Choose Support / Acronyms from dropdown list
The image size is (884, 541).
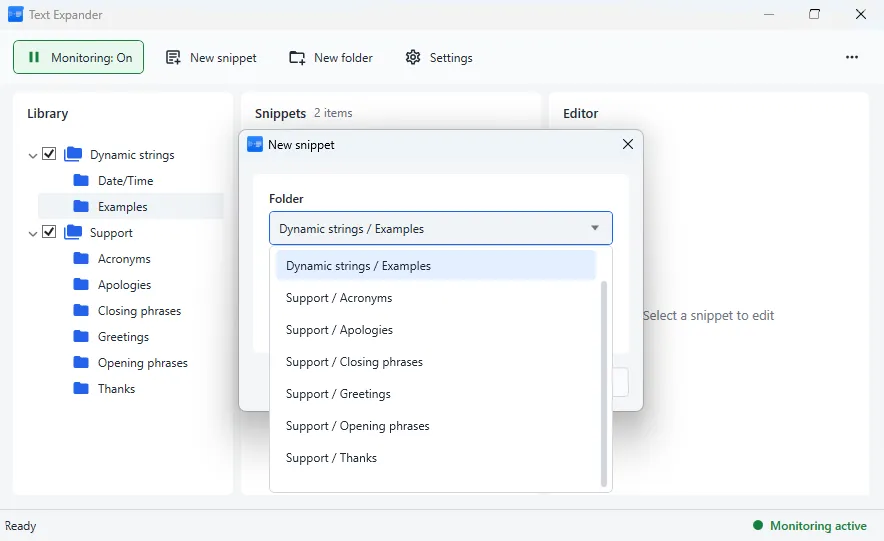coord(436,298)
